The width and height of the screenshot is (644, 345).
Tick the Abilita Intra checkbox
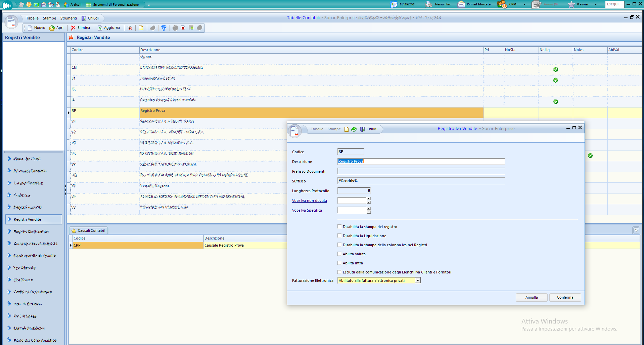coord(339,263)
